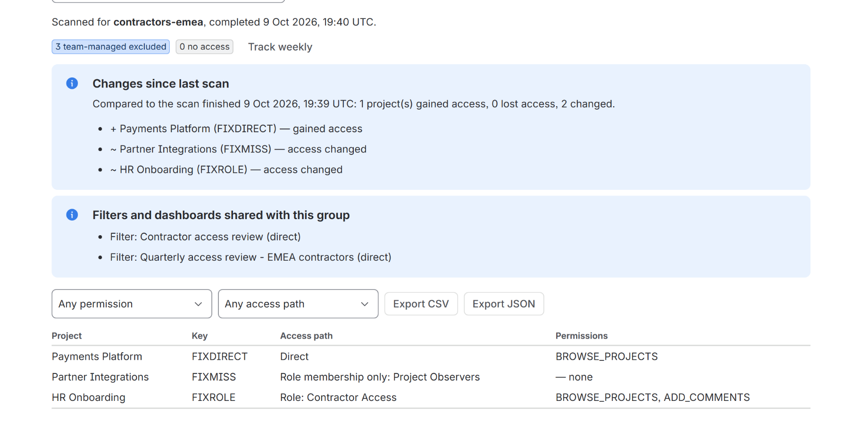Click the Filters and dashboards shared heading
Screen dimensions: 868x425
(221, 215)
